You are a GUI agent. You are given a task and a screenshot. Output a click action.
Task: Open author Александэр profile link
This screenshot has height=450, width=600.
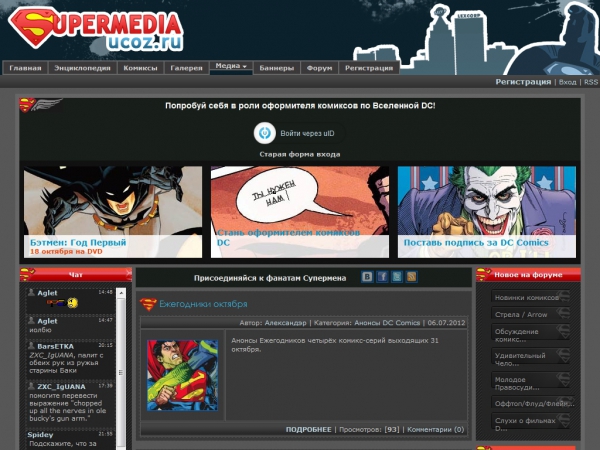[285, 323]
